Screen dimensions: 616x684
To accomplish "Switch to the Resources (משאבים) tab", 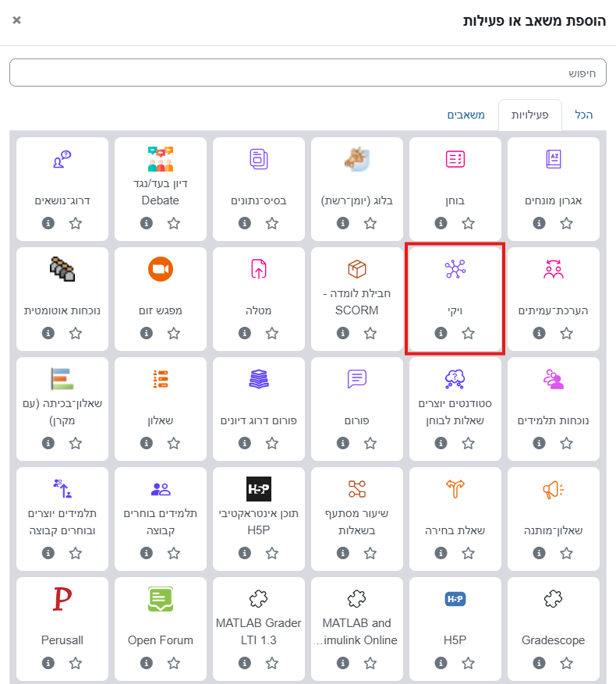I will [466, 115].
